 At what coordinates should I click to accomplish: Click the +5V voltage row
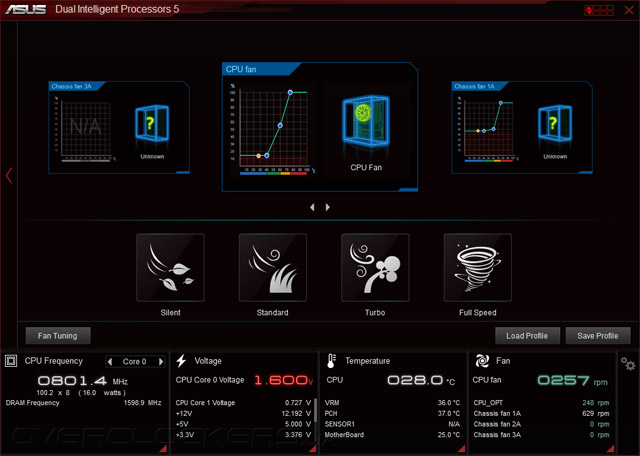pos(243,424)
